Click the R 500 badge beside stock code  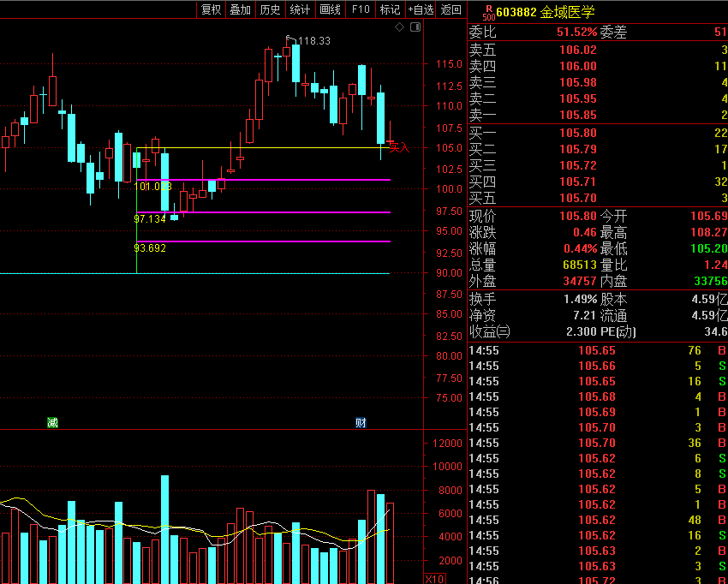488,13
